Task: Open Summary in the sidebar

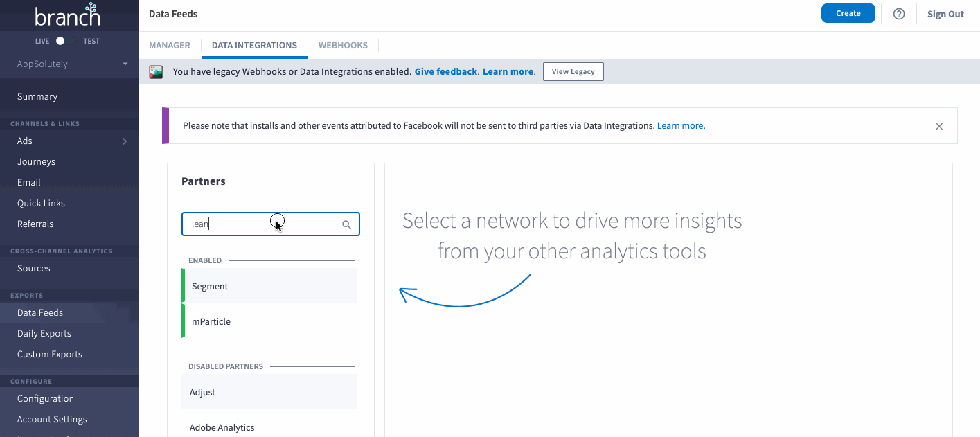Action: pos(37,97)
